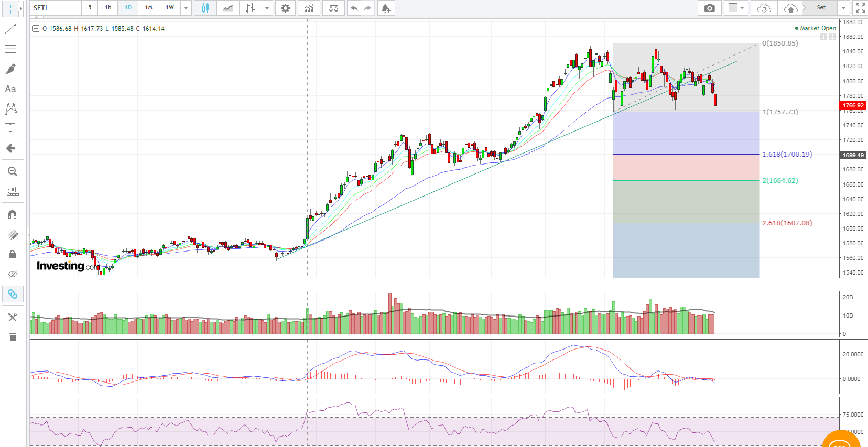Select the 1W interval

[170, 8]
